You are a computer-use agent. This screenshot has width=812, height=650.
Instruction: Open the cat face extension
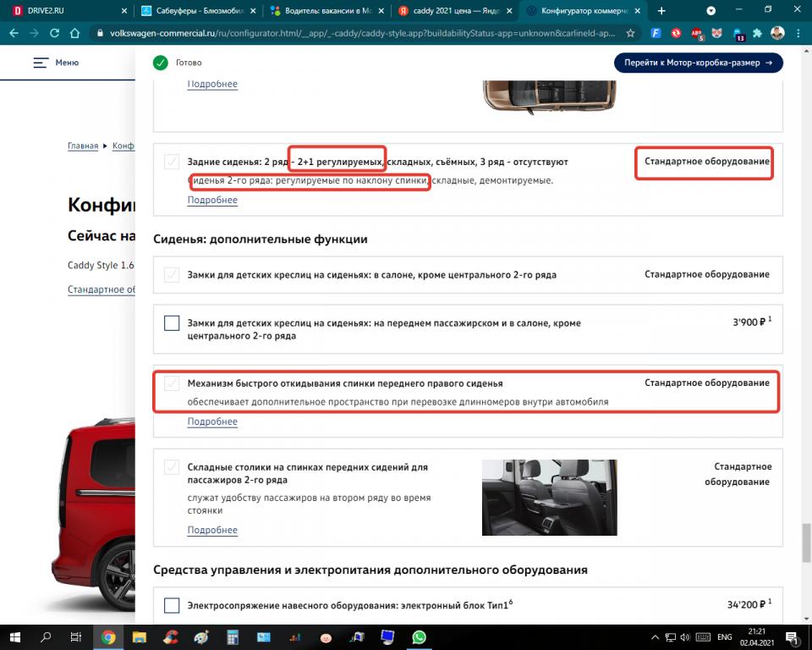pyautogui.click(x=716, y=33)
